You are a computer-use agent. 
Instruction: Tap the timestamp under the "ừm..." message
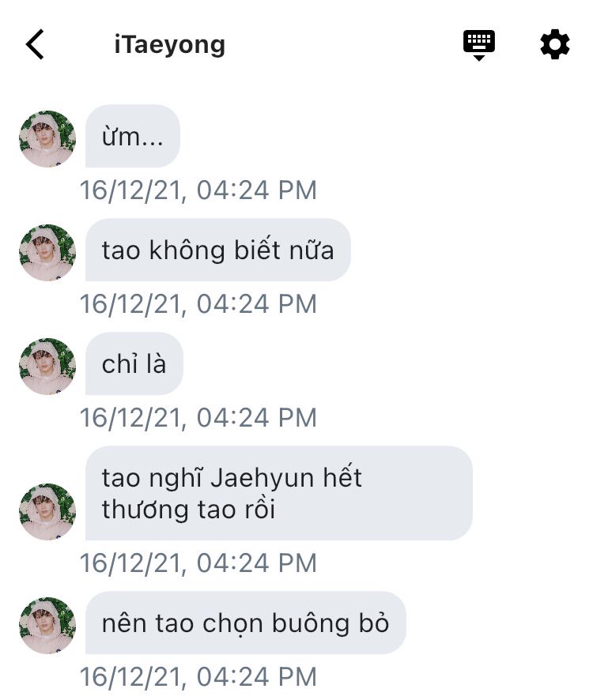pos(198,190)
